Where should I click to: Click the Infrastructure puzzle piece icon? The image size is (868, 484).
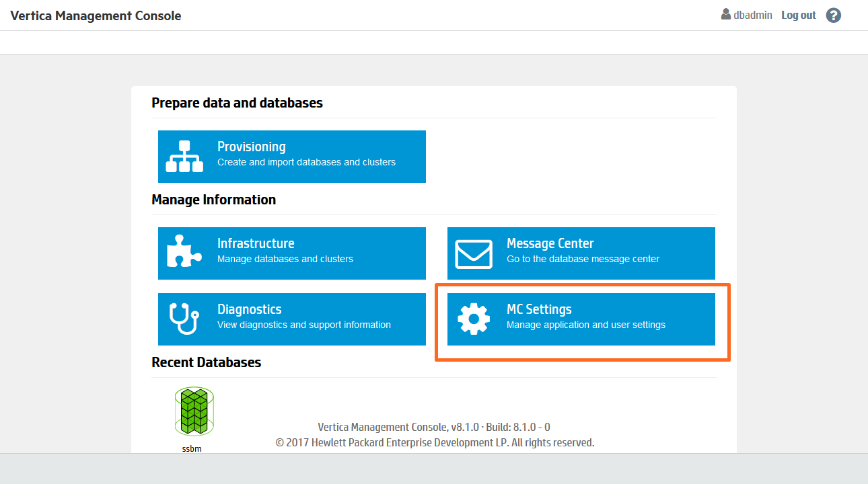[184, 253]
